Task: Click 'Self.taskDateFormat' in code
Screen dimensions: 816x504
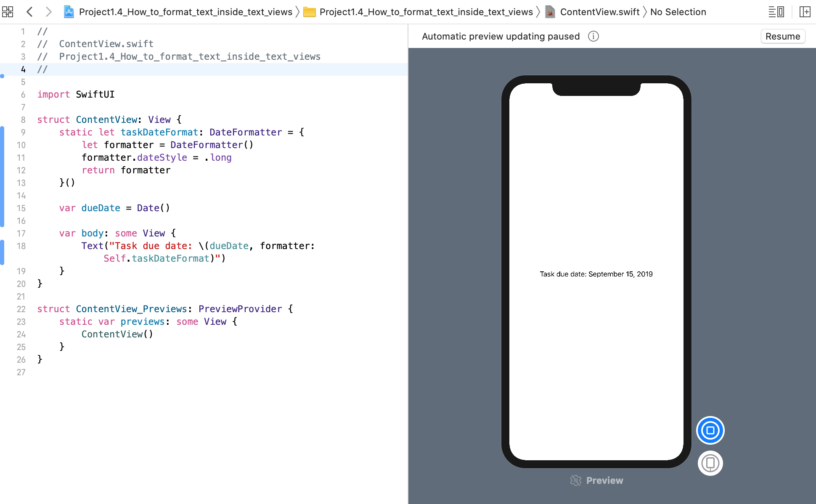Action: pos(156,258)
